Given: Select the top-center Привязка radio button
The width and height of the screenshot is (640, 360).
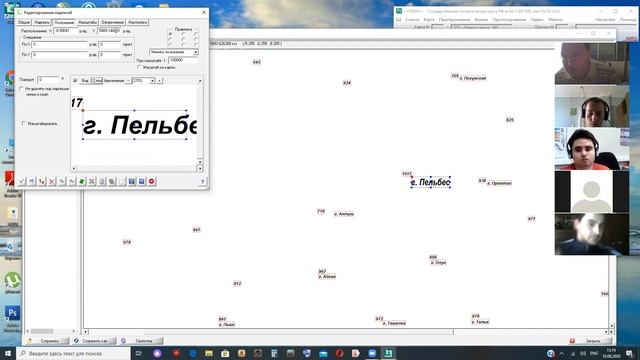Looking at the screenshot, I should click(183, 34).
